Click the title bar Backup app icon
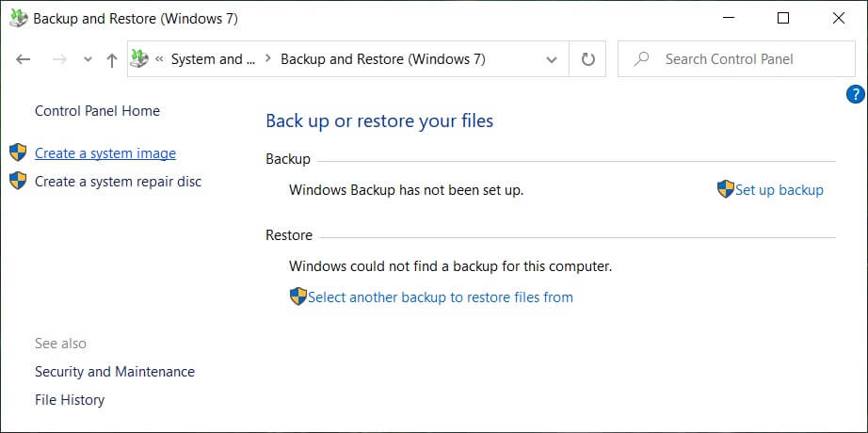 [x=18, y=18]
